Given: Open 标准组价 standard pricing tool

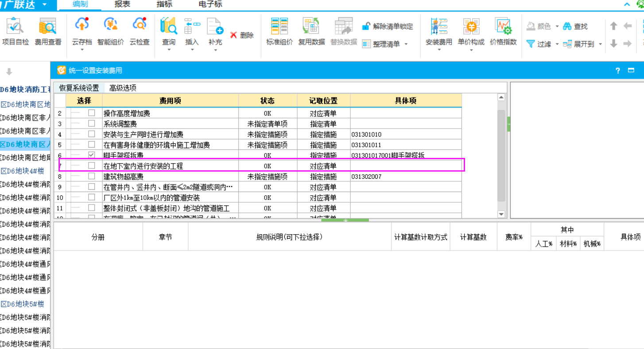Looking at the screenshot, I should tap(279, 32).
